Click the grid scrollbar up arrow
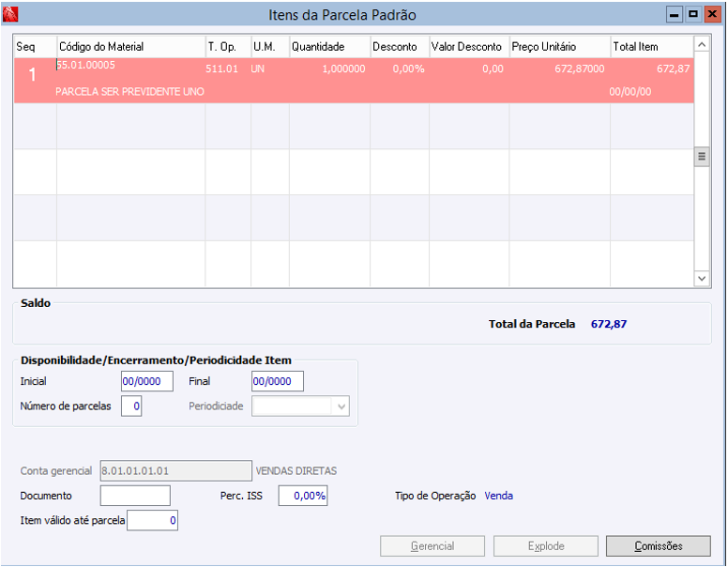This screenshot has width=728, height=567. (x=702, y=45)
